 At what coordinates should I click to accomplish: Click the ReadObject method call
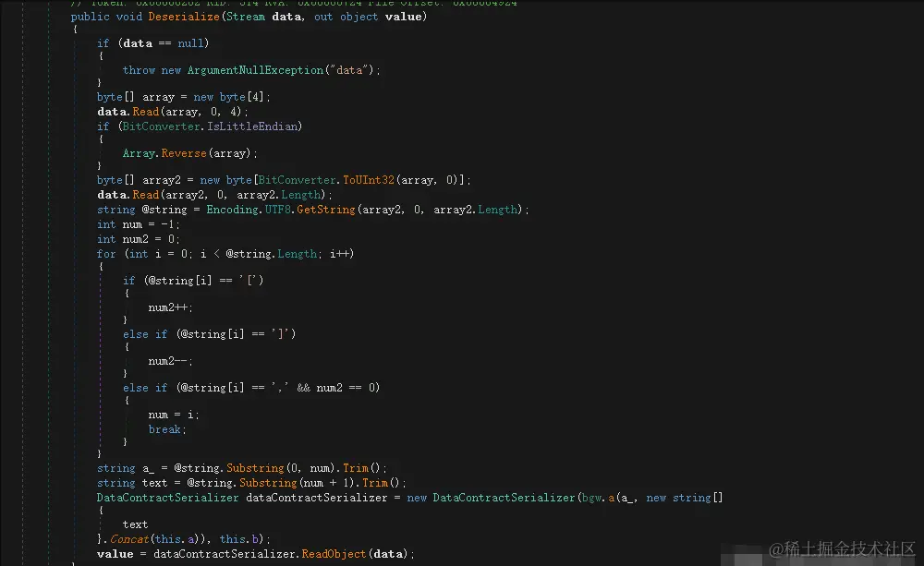click(x=334, y=554)
